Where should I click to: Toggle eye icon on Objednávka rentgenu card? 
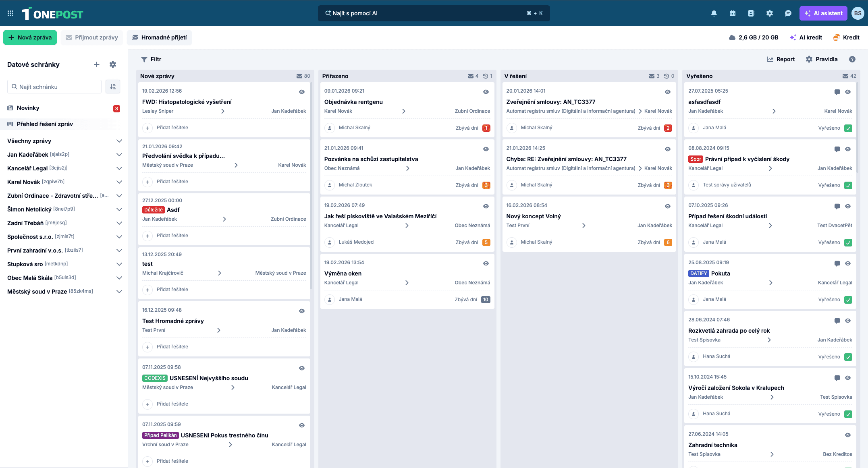coord(486,92)
